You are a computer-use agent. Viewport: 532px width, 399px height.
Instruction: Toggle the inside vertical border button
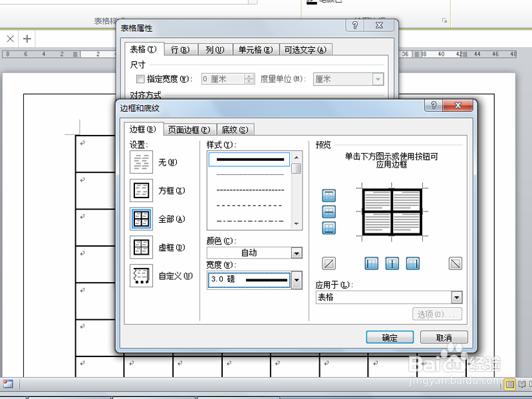(x=392, y=263)
